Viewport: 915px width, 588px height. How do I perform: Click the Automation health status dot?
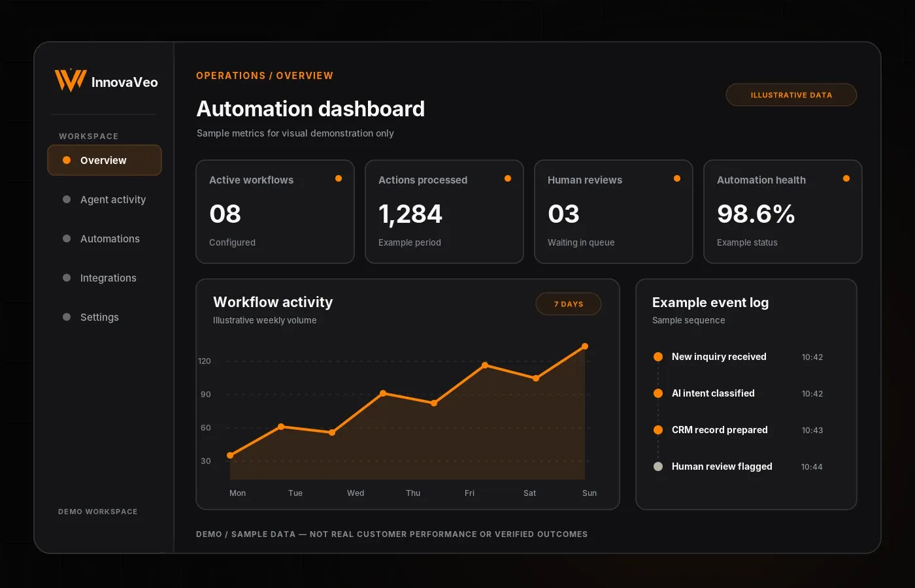tap(846, 178)
